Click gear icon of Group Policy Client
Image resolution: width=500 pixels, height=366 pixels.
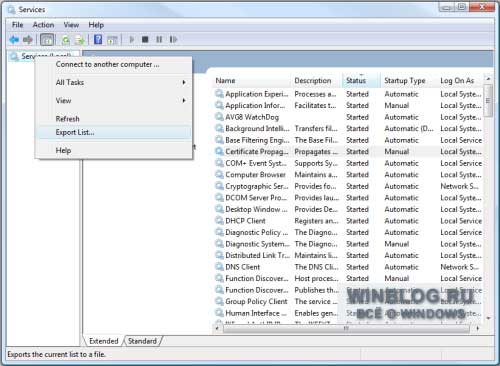click(219, 301)
